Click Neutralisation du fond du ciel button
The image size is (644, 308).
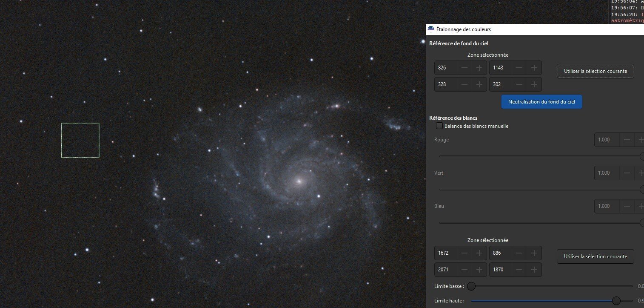(x=541, y=102)
